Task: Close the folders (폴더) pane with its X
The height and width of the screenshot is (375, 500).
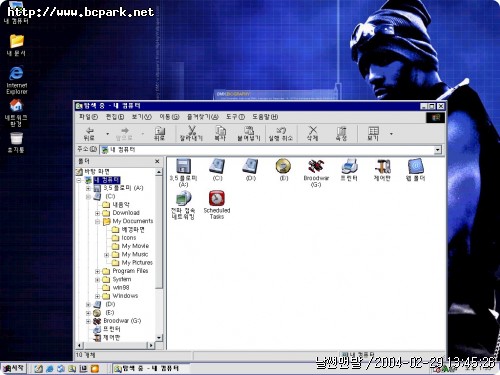Action: pos(157,161)
